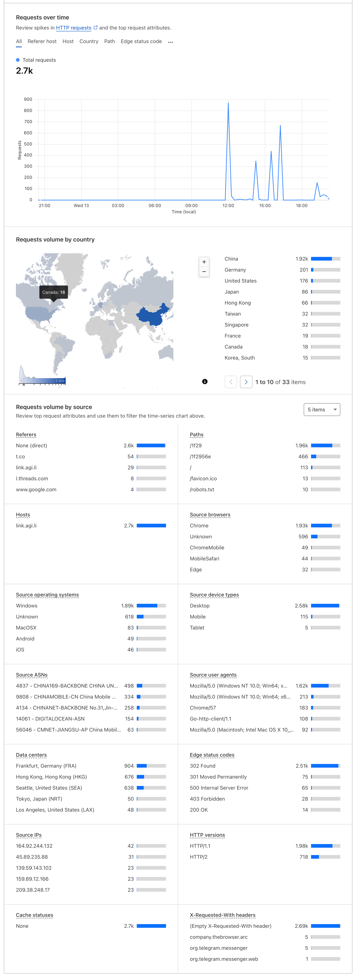Image resolution: width=357 pixels, height=980 pixels.
Task: Go to next page of countries
Action: click(246, 382)
